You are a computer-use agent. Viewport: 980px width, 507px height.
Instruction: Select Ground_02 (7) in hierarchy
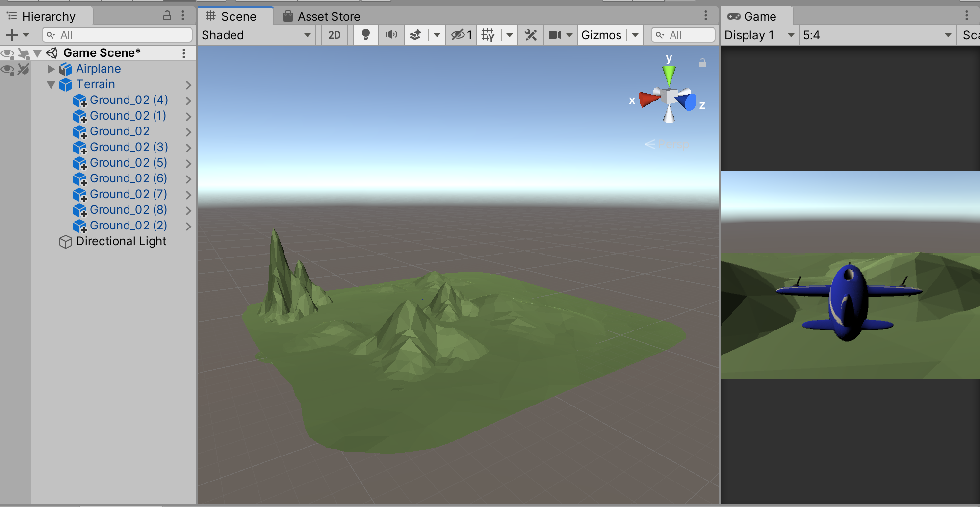[x=129, y=194]
